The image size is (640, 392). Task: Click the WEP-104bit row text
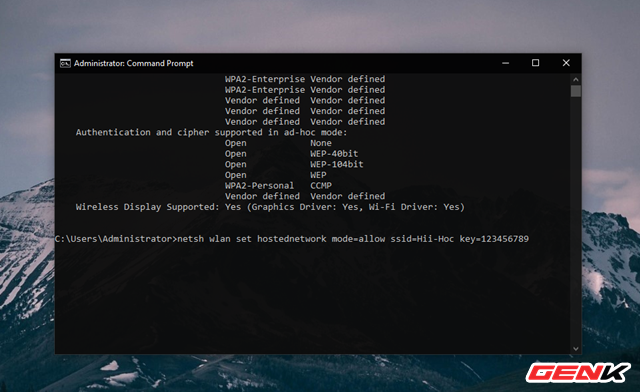294,165
